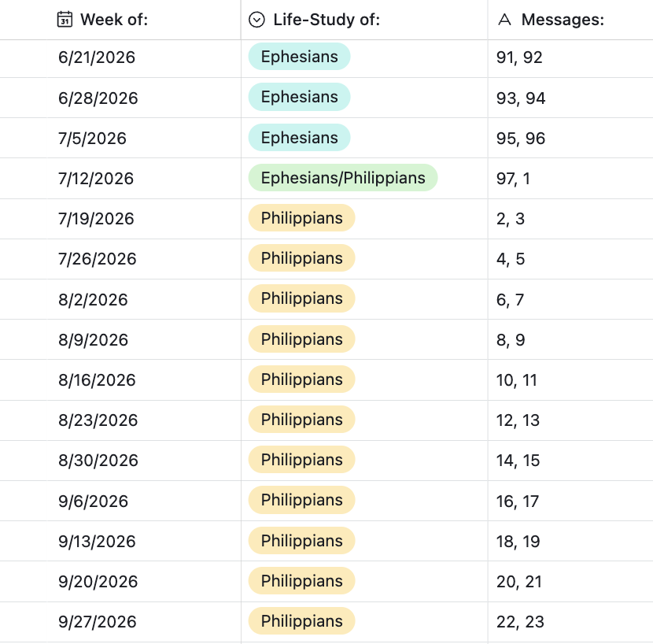Click the Philippians tag in the 9/20/2026 row
The width and height of the screenshot is (653, 644).
pos(302,581)
